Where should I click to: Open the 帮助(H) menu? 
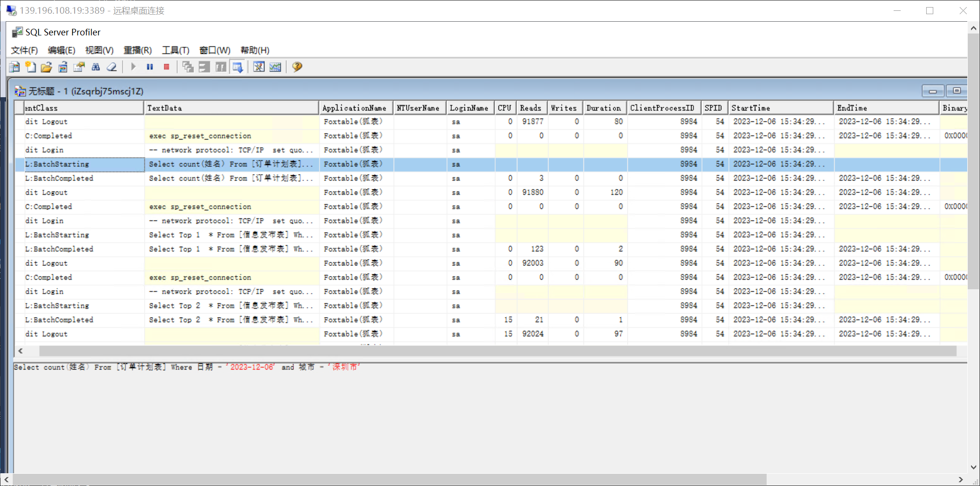point(255,50)
